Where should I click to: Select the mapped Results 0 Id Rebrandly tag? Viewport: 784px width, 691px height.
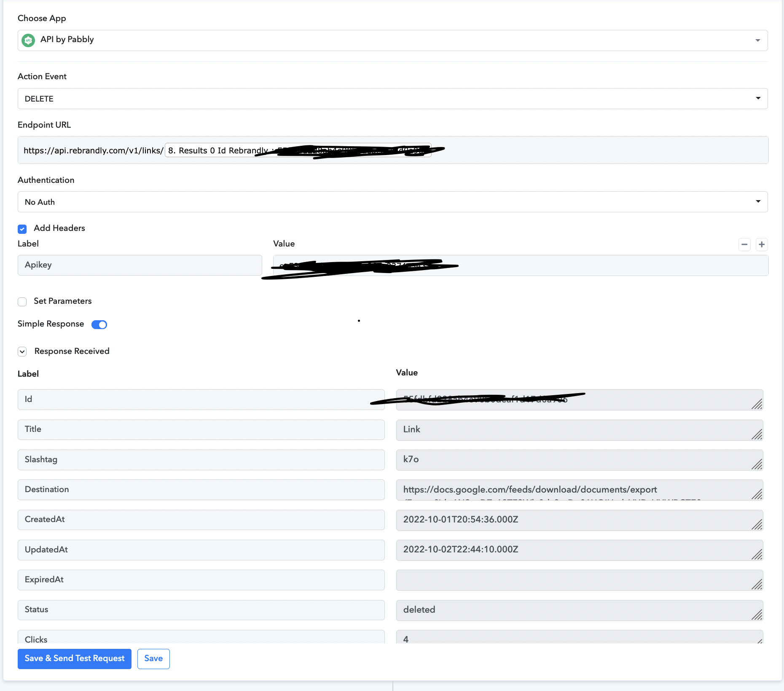298,150
